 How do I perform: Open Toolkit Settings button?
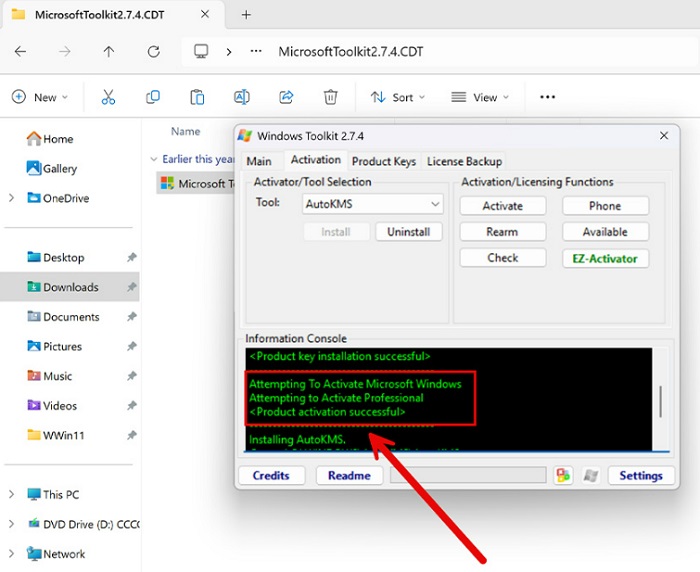coord(641,476)
